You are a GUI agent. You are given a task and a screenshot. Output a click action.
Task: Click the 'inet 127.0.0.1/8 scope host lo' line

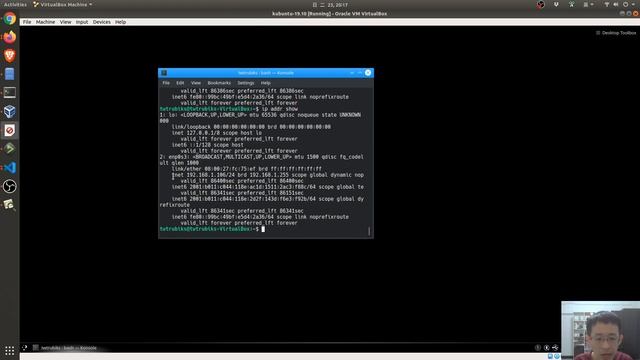(x=217, y=133)
